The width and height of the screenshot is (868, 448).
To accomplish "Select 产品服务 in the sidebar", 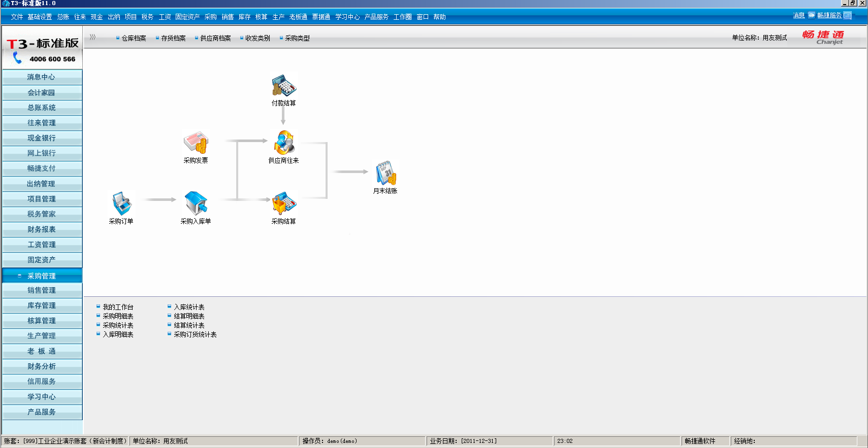I will click(42, 412).
